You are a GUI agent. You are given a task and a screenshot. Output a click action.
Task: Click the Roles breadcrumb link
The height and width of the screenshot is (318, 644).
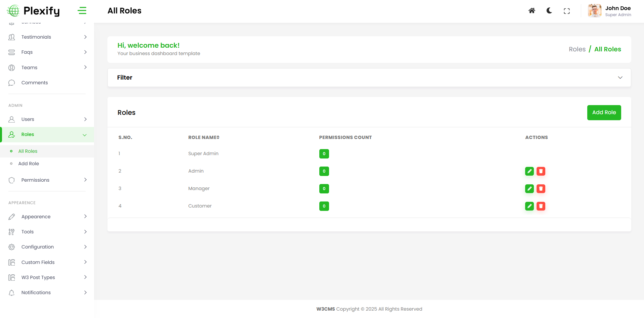[577, 49]
